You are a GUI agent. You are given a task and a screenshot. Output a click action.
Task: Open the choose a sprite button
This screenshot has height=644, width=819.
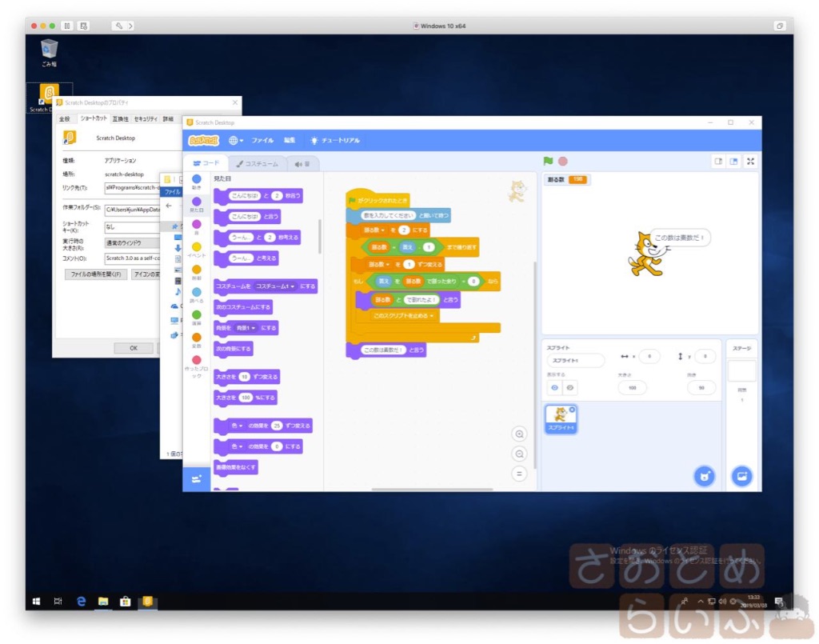click(704, 476)
